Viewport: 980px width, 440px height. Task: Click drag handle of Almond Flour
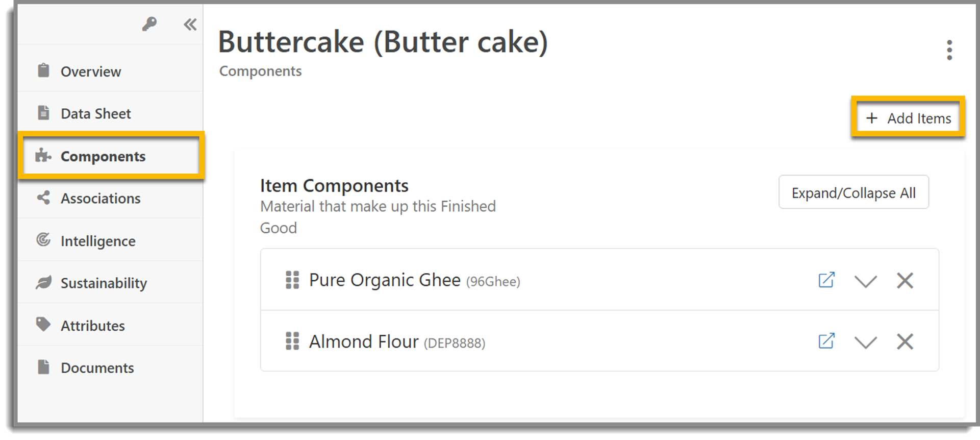292,341
